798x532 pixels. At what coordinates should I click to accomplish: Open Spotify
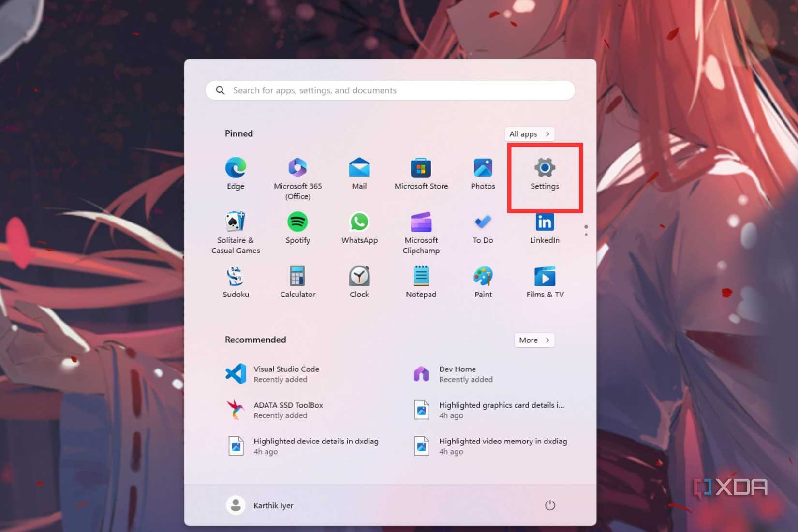coord(297,228)
